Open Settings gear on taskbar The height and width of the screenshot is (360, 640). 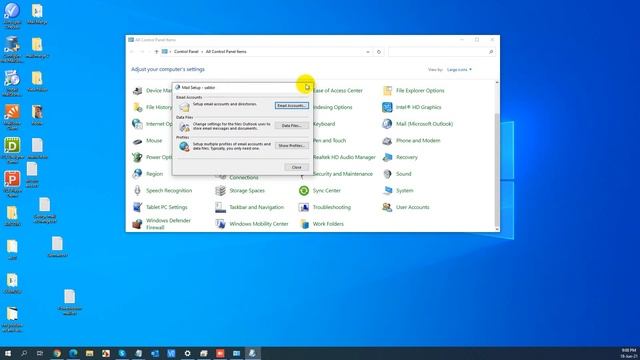tap(187, 353)
